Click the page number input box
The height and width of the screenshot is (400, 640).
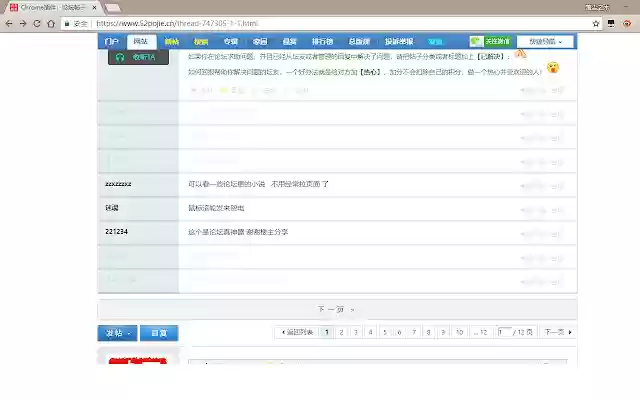click(x=504, y=332)
